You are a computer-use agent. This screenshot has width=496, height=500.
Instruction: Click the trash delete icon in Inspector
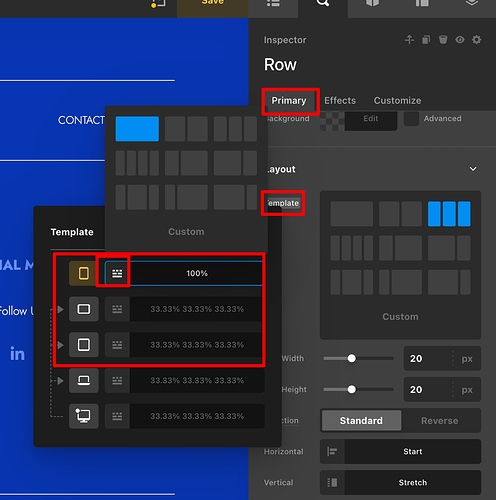443,40
